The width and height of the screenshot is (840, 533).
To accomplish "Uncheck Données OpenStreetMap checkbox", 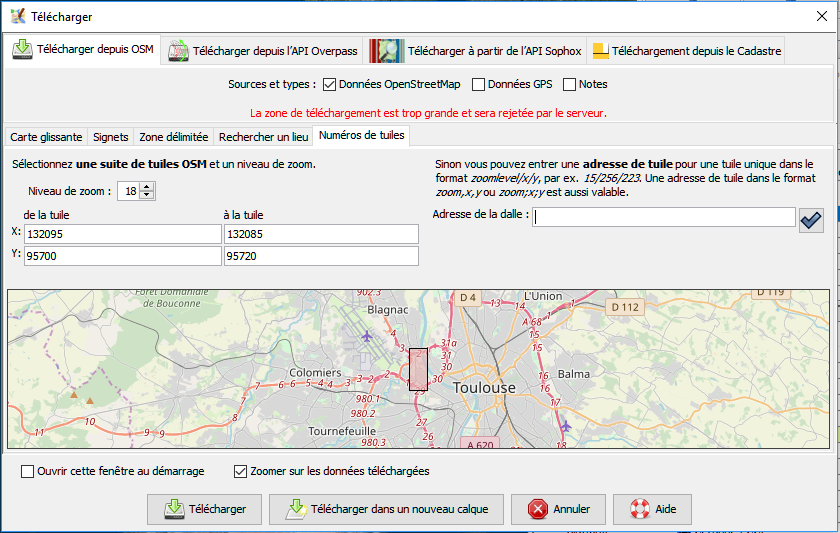I will click(x=329, y=84).
